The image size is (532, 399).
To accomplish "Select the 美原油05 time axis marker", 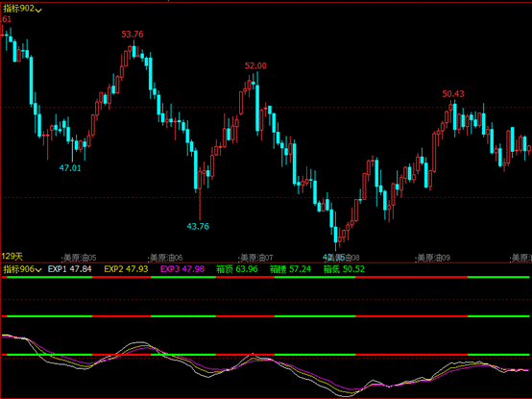I will point(80,258).
